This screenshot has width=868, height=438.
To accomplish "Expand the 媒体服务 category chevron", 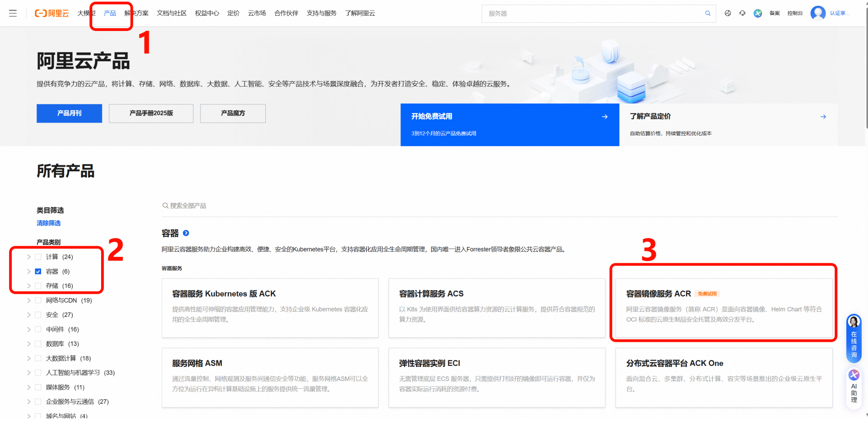I will point(29,387).
